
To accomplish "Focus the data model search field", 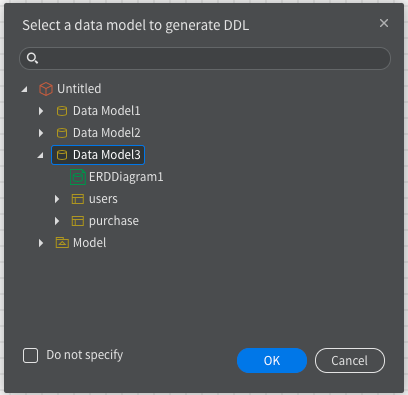I will pyautogui.click(x=205, y=58).
